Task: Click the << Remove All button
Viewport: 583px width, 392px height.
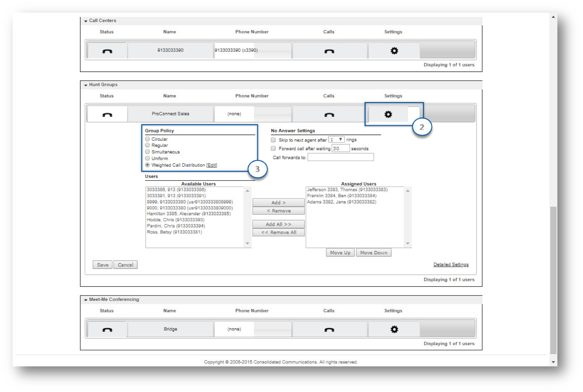Action: point(278,233)
